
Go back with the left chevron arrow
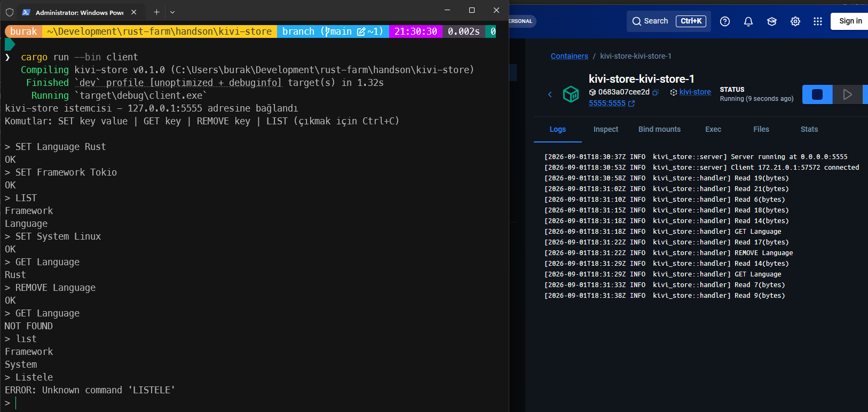[x=550, y=94]
